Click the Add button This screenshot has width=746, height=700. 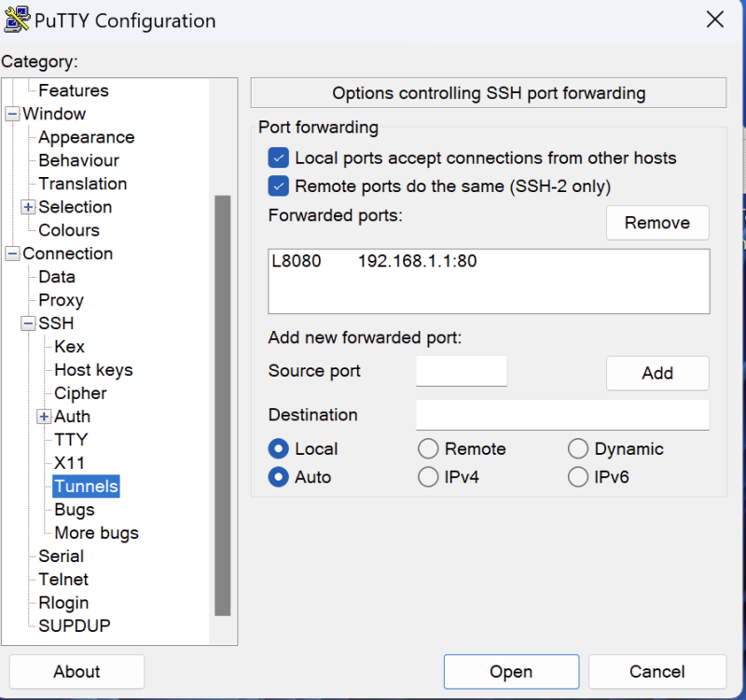(656, 373)
